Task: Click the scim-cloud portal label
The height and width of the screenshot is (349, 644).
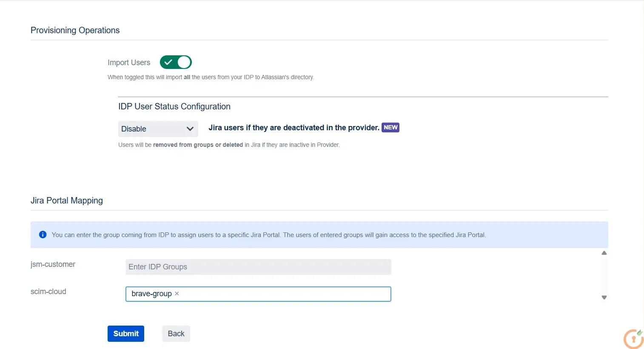Action: pos(48,292)
